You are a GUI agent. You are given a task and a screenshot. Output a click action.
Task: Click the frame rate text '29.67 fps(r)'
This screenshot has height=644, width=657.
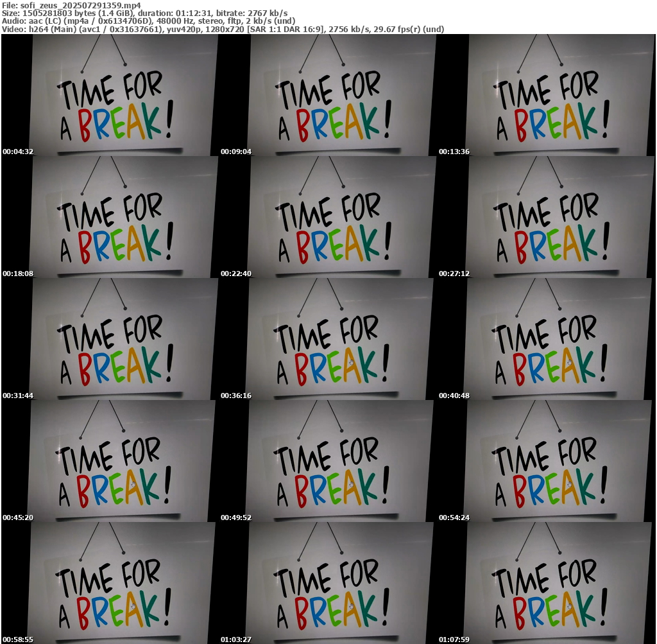click(x=397, y=29)
